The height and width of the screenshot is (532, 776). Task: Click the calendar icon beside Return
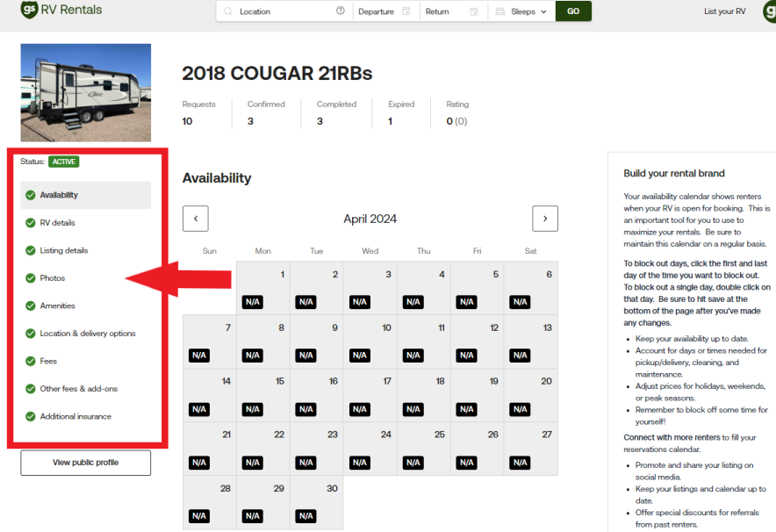click(474, 11)
